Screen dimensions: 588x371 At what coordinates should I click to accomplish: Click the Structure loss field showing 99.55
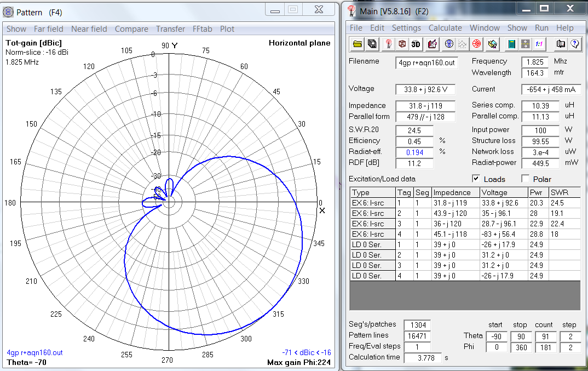click(x=540, y=141)
